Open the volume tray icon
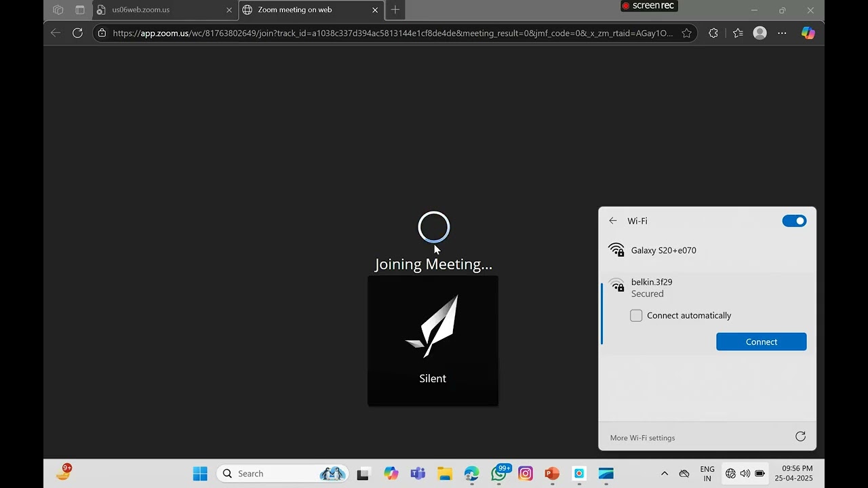868x488 pixels. [745, 474]
